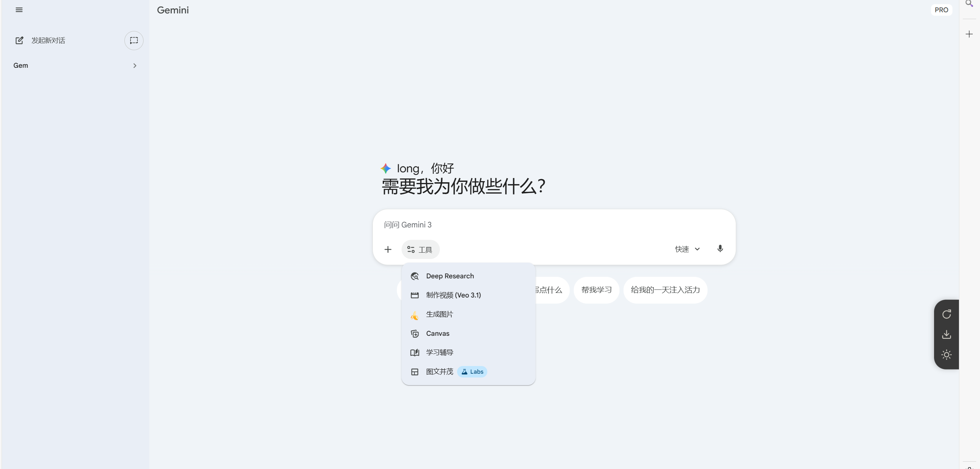The width and height of the screenshot is (980, 469).
Task: Click the search magnifier icon at top right
Action: click(969, 4)
